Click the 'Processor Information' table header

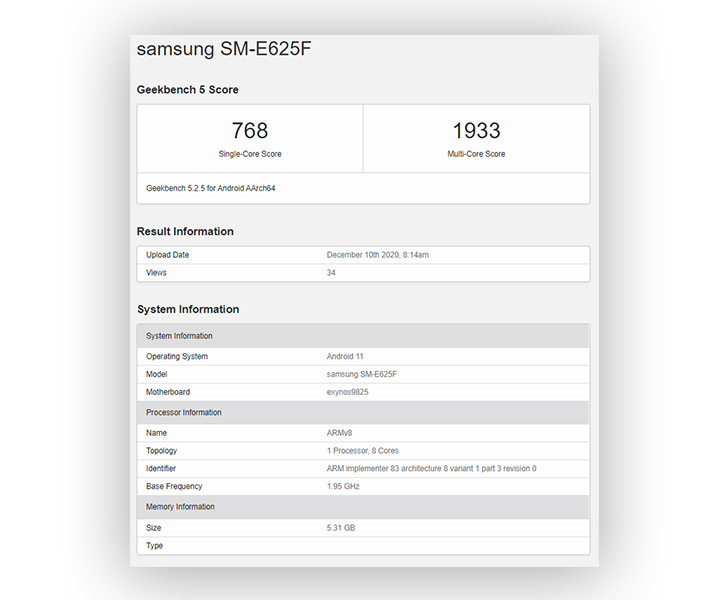coord(363,412)
